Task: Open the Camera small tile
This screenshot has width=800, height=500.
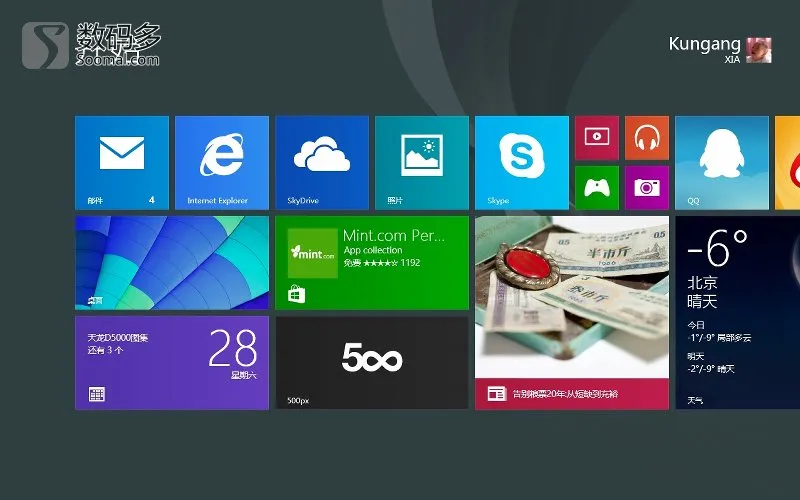Action: pos(646,188)
